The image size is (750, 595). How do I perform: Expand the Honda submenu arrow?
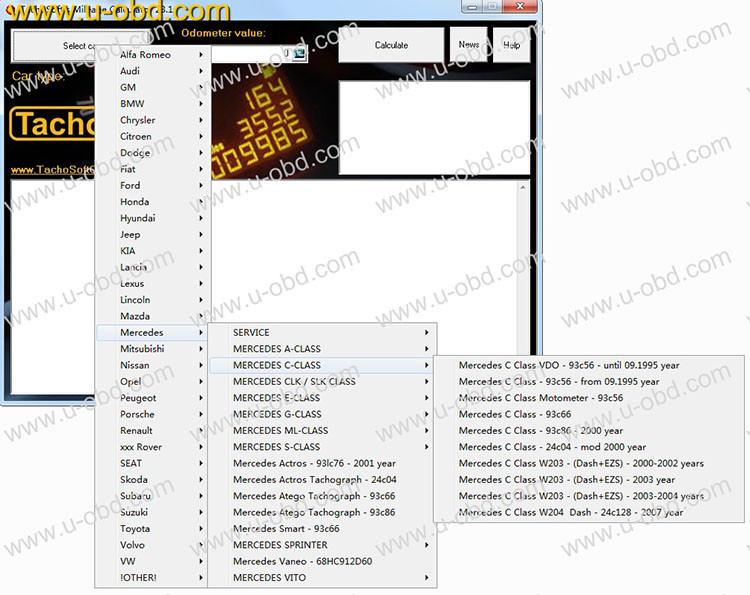tap(201, 201)
